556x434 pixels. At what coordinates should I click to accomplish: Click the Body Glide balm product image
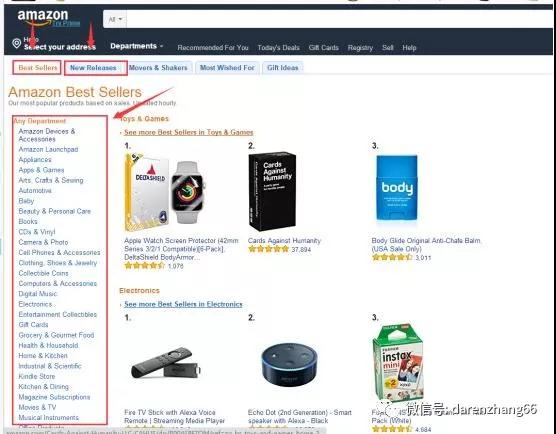[x=397, y=188]
